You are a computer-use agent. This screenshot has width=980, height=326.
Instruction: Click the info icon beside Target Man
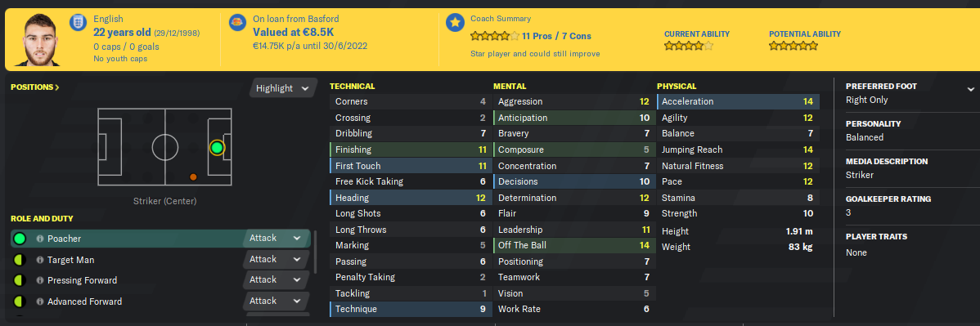point(39,260)
